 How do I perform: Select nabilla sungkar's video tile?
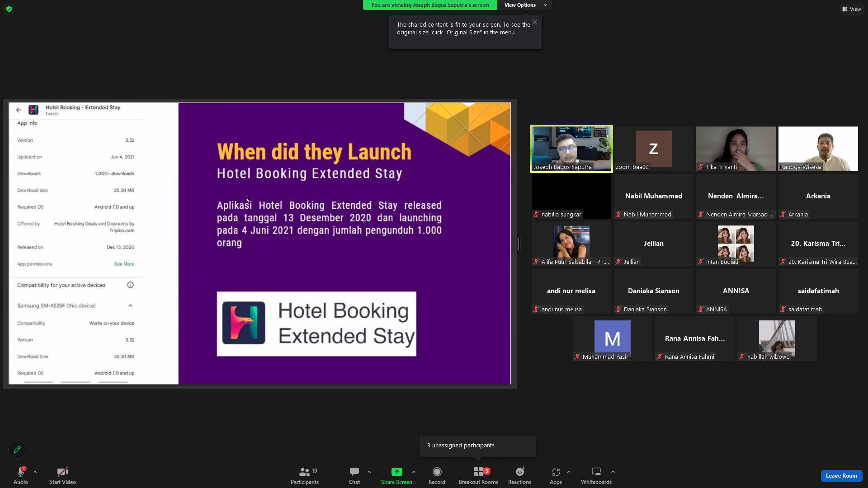pyautogui.click(x=571, y=196)
